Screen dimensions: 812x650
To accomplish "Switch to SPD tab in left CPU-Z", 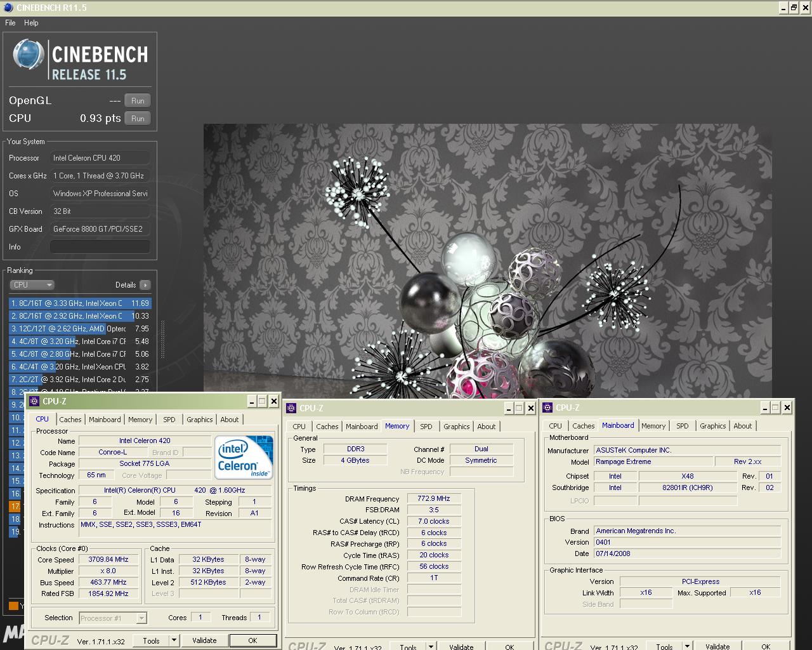I will click(169, 420).
